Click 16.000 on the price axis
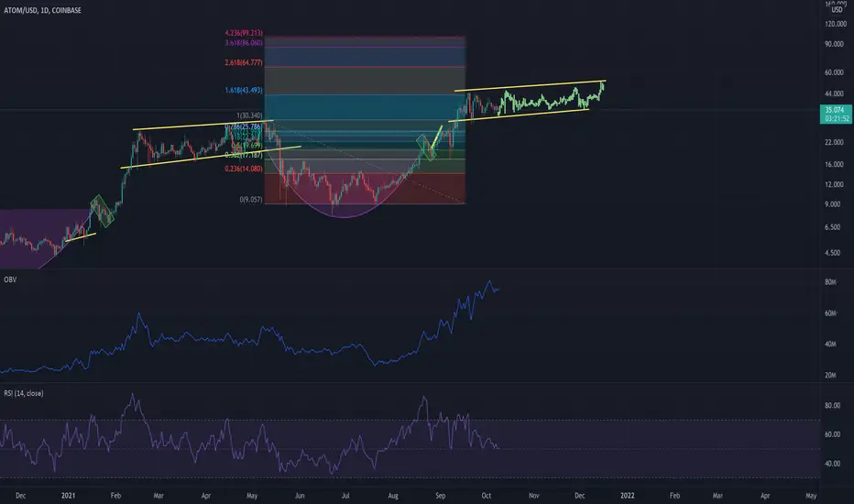Screen dimensions: 854x504 (835, 165)
